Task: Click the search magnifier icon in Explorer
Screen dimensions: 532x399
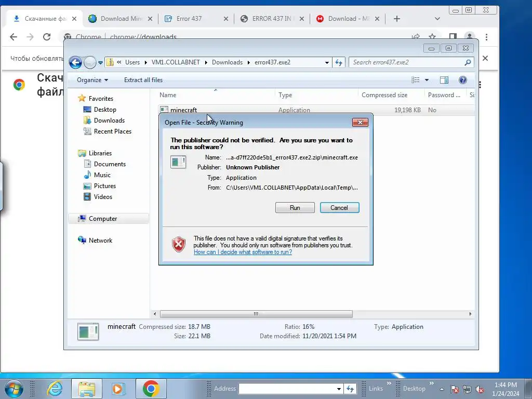Action: [x=468, y=62]
